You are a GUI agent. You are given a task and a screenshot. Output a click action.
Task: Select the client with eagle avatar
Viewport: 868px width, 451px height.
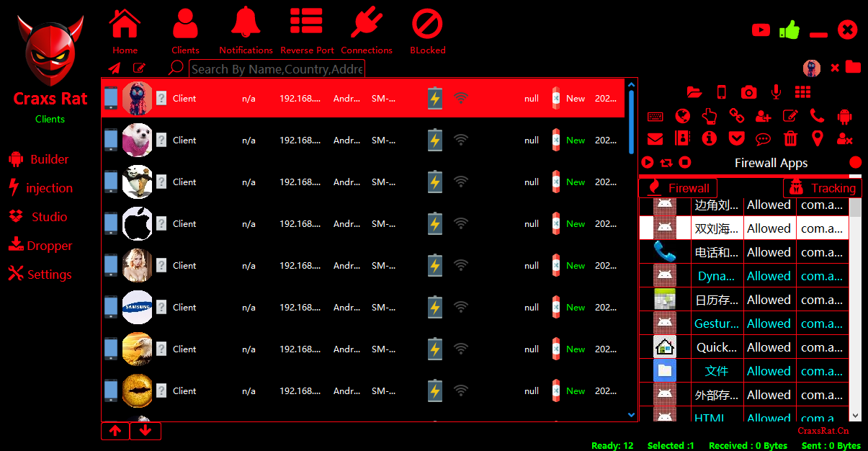(x=363, y=349)
